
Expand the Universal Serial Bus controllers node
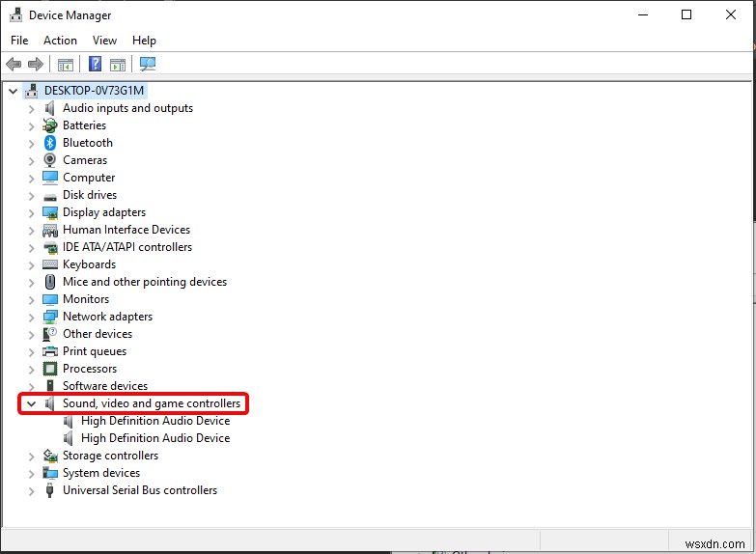[x=31, y=491]
